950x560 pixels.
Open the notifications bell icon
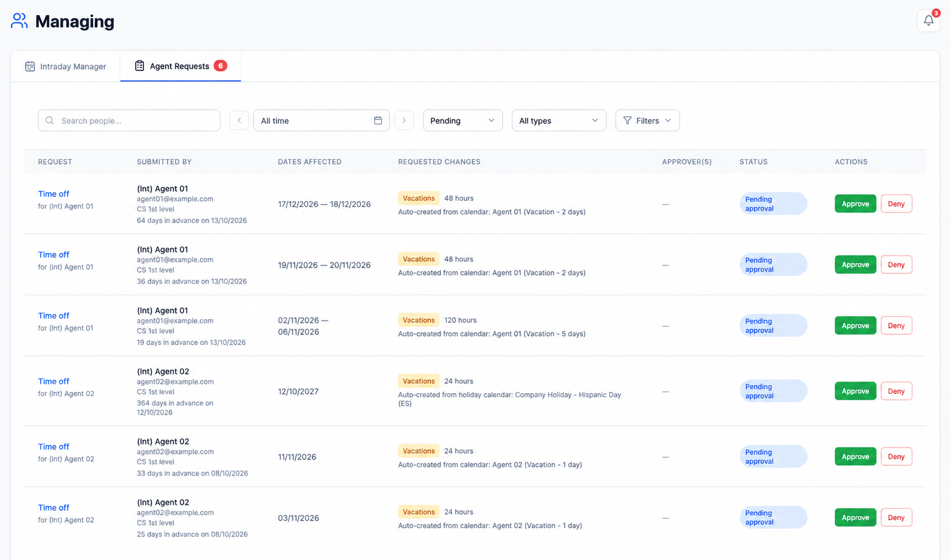tap(928, 20)
